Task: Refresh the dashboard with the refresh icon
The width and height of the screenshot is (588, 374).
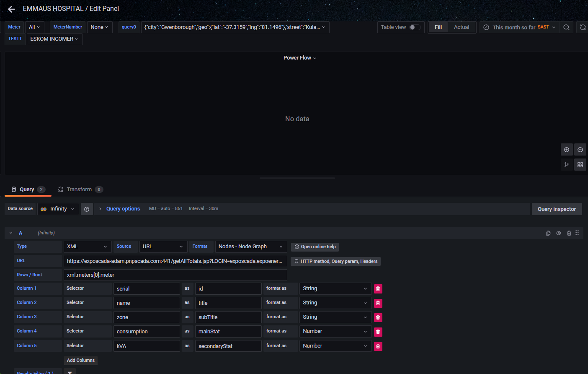Action: [x=583, y=27]
